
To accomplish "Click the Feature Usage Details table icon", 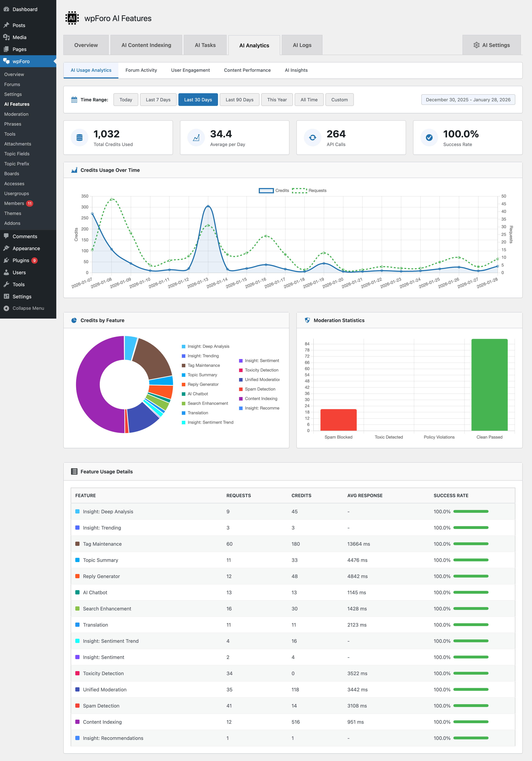I will pos(75,471).
